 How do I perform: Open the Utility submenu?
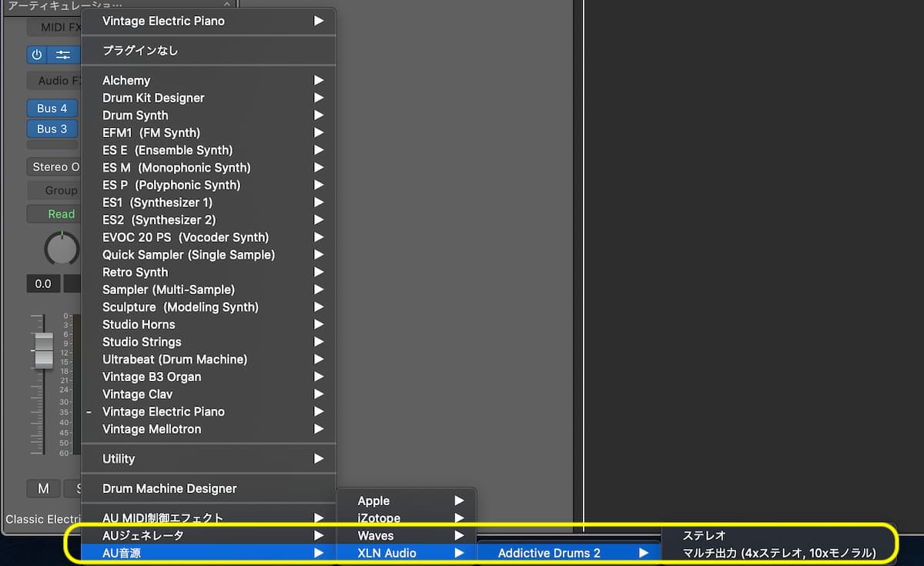209,459
